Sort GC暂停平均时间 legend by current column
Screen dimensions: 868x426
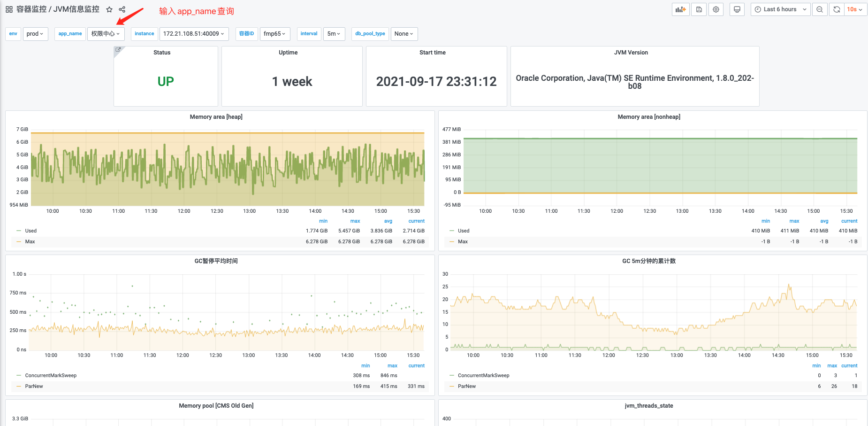tap(416, 366)
